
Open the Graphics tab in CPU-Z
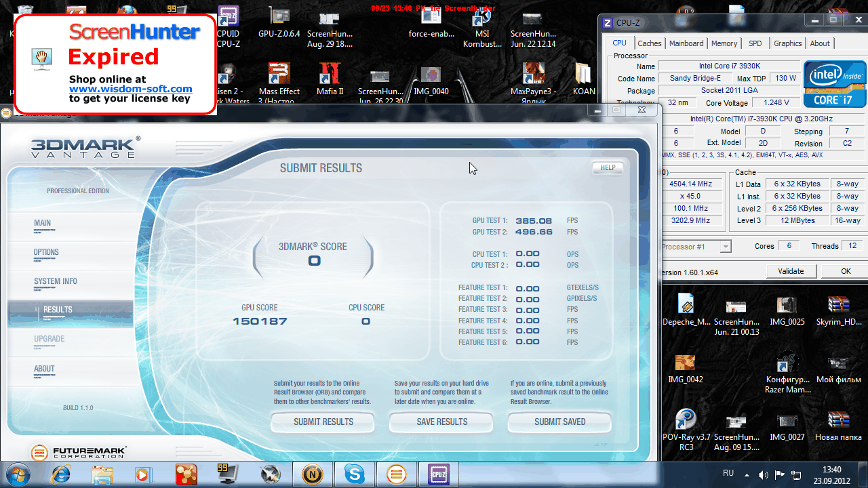787,43
